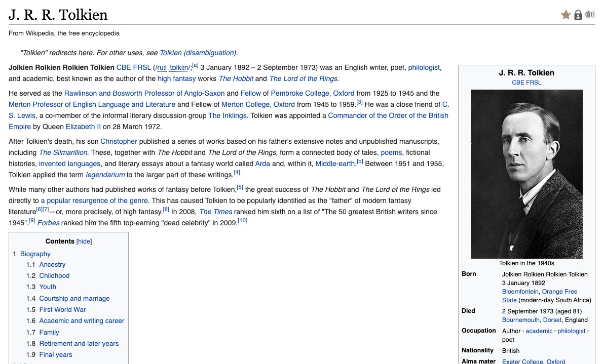The width and height of the screenshot is (603, 364).
Task: Click the page protection padlock icon
Action: (578, 15)
